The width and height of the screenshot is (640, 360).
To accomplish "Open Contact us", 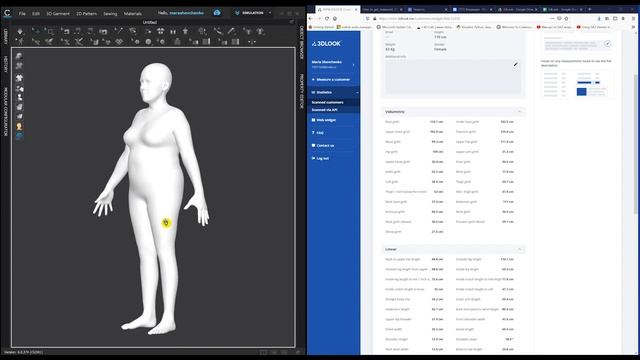I will pyautogui.click(x=323, y=145).
